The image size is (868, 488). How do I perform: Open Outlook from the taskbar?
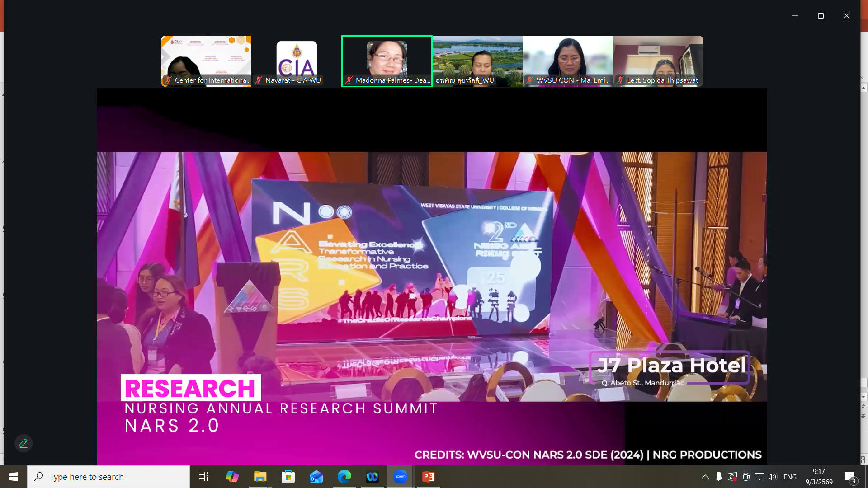tap(316, 477)
